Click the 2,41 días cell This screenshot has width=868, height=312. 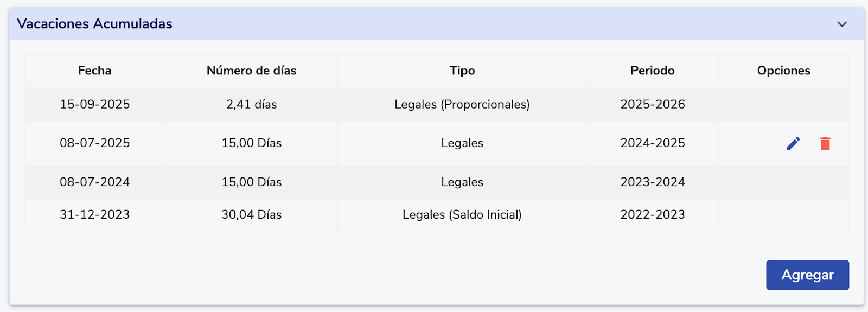click(x=251, y=104)
